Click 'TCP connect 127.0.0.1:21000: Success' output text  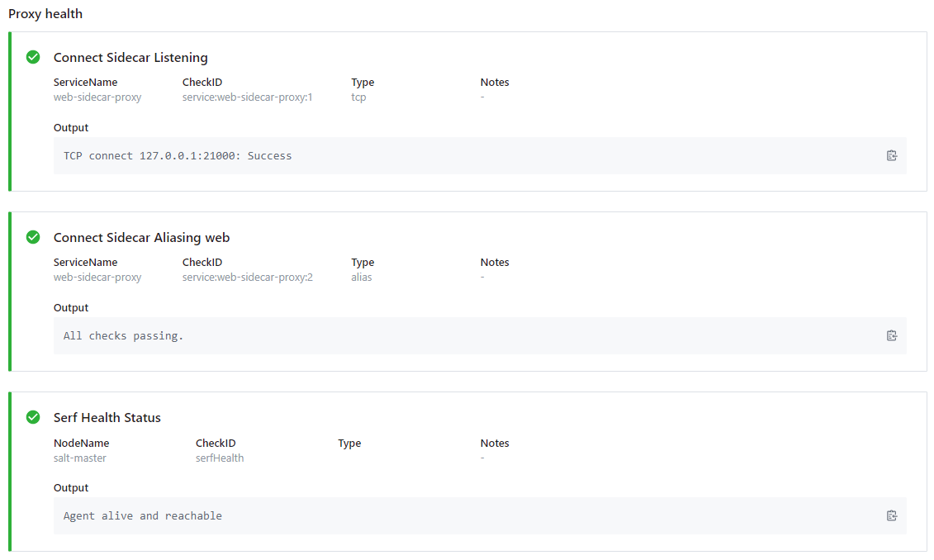(x=178, y=155)
